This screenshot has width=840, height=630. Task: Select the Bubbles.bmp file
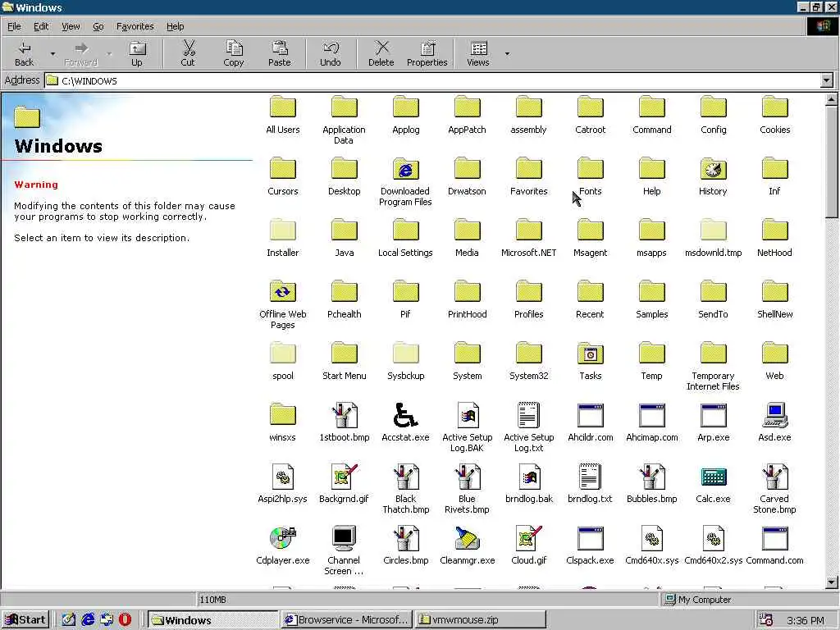[x=652, y=485]
